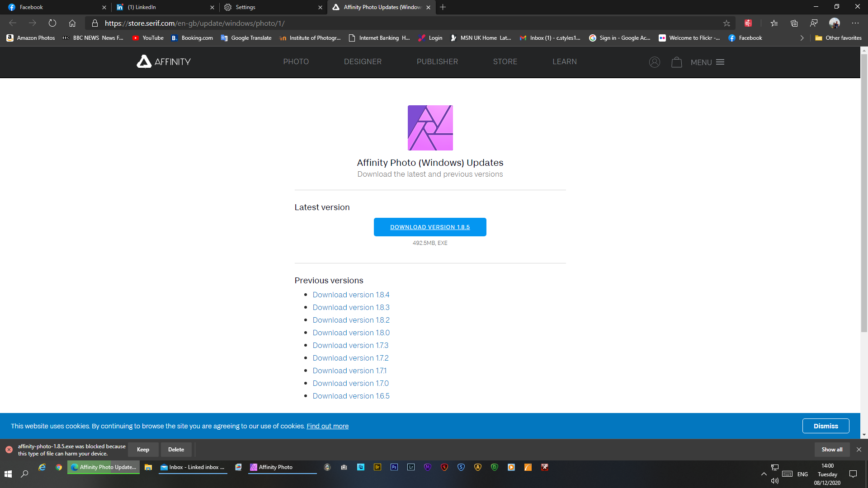868x488 pixels.
Task: Download version 1.7.3 link
Action: [350, 345]
